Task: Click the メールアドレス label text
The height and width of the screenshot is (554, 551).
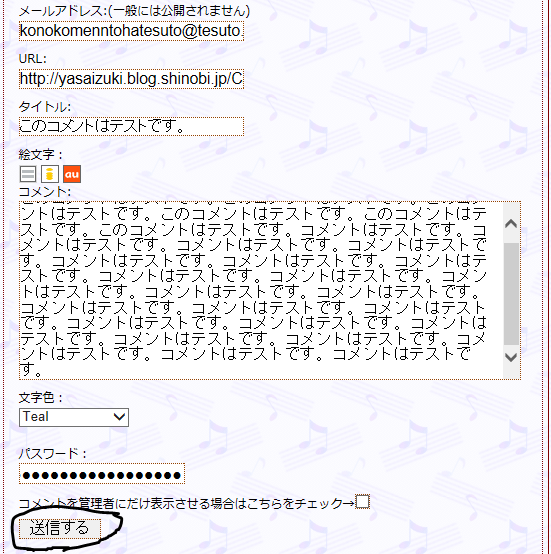Action: (x=62, y=11)
